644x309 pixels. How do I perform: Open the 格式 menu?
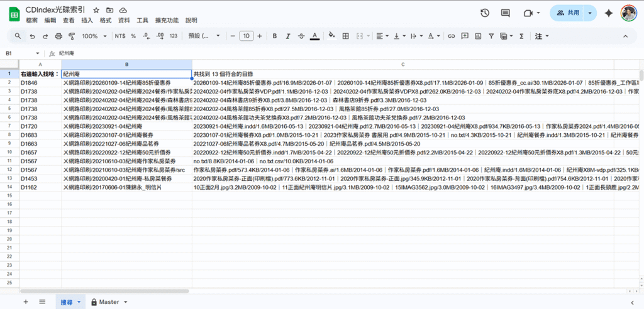(105, 20)
